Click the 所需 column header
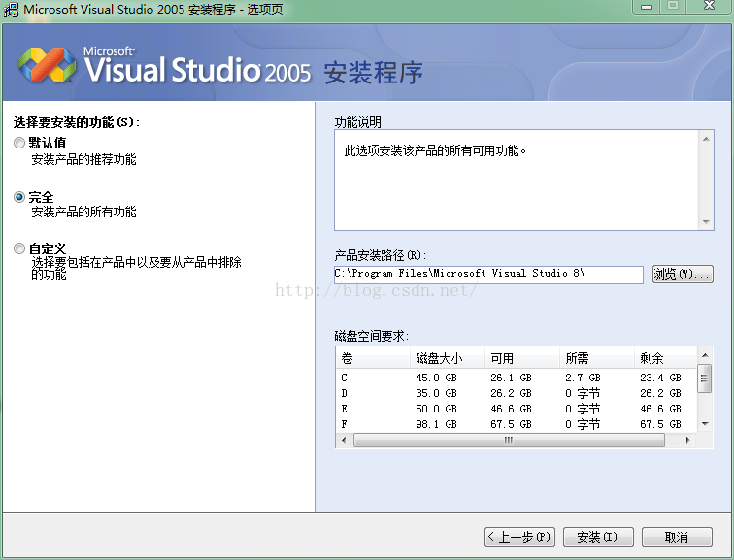 tap(597, 358)
